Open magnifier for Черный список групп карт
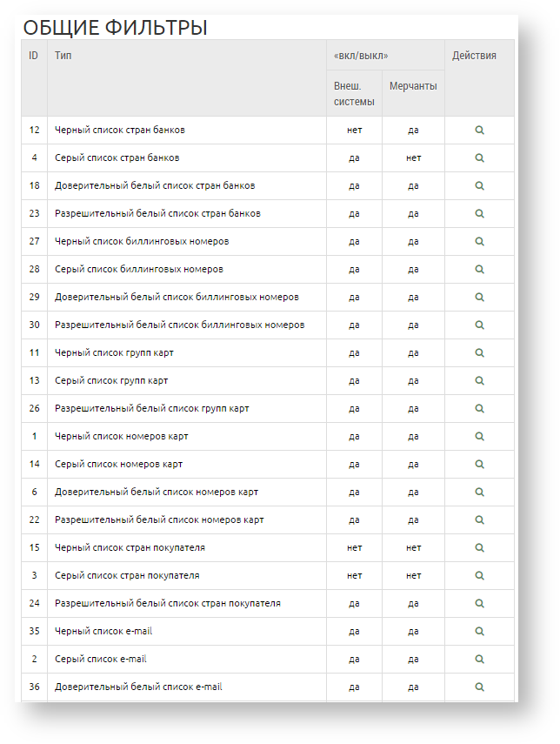This screenshot has width=560, height=744. point(479,353)
